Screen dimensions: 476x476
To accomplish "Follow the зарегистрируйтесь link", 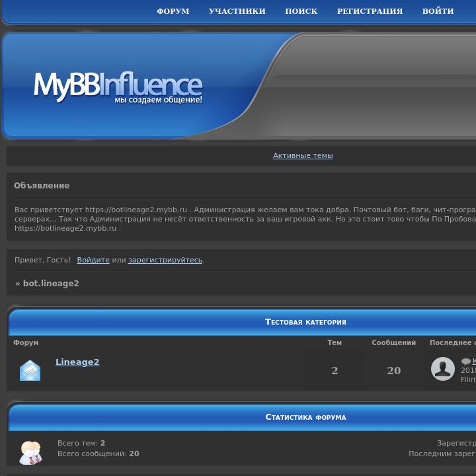I will tap(165, 260).
